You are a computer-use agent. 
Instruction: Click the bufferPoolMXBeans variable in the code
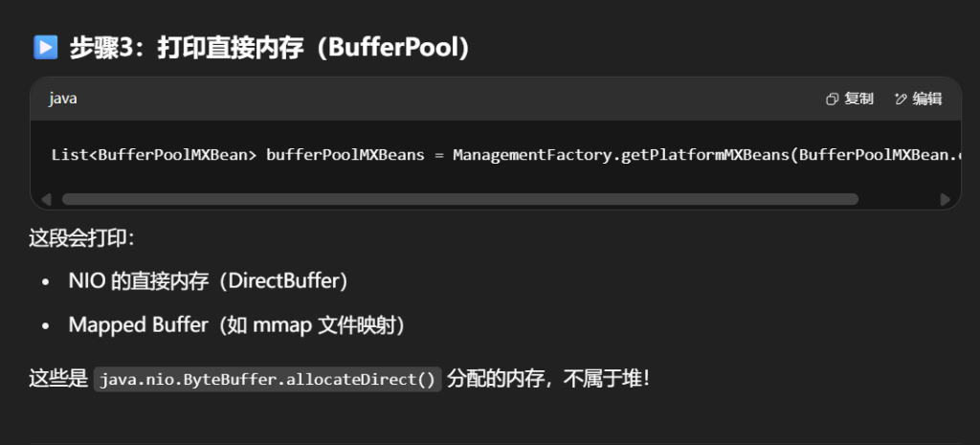pyautogui.click(x=345, y=154)
